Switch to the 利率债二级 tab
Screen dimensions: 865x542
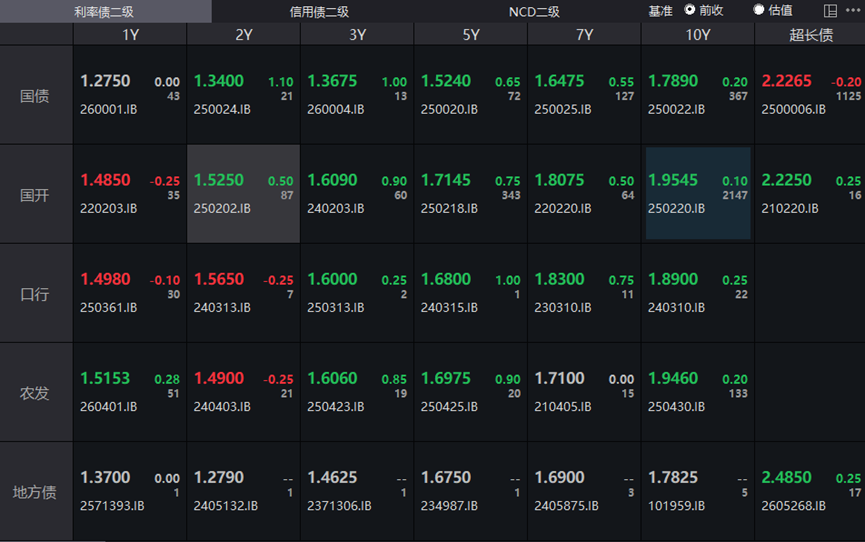105,11
